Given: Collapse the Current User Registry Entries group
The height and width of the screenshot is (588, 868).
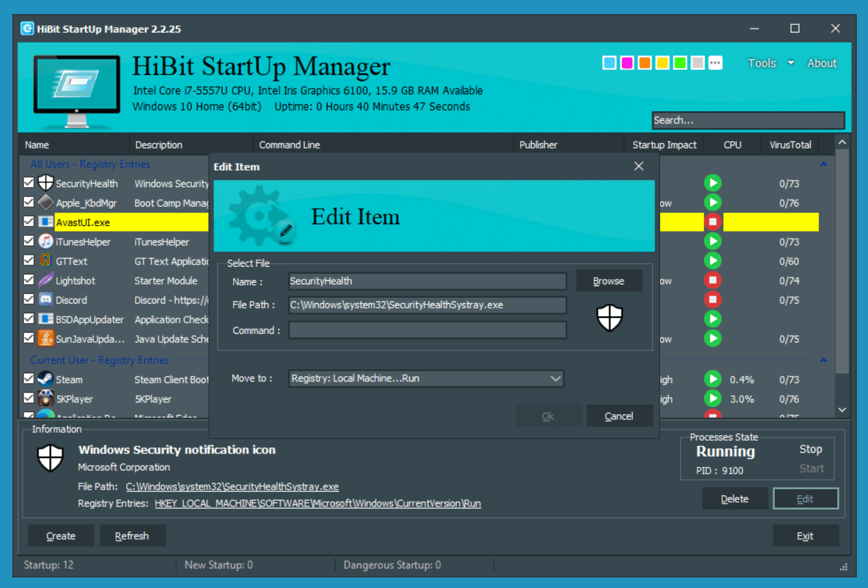Looking at the screenshot, I should point(823,360).
